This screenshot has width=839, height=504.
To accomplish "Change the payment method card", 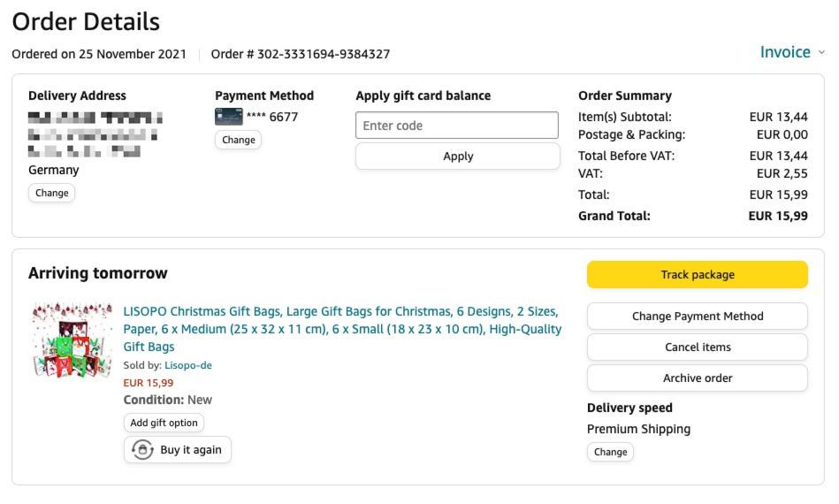I will (x=238, y=140).
